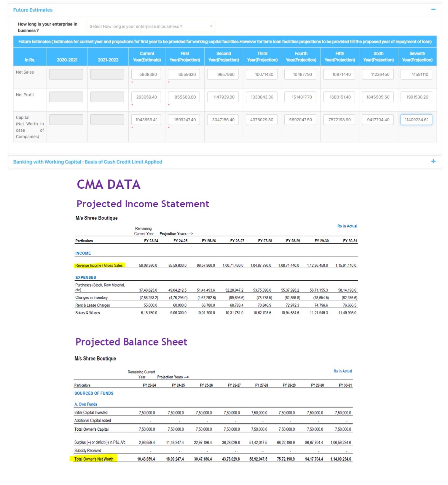Click the Future Estimates section heading
The width and height of the screenshot is (448, 485).
click(x=33, y=10)
